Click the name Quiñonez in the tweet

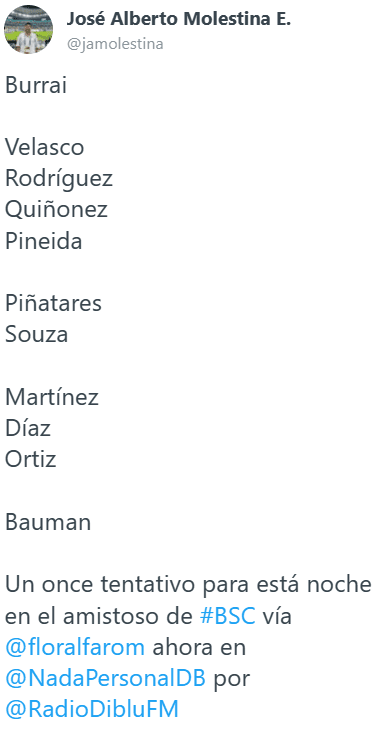pos(56,210)
